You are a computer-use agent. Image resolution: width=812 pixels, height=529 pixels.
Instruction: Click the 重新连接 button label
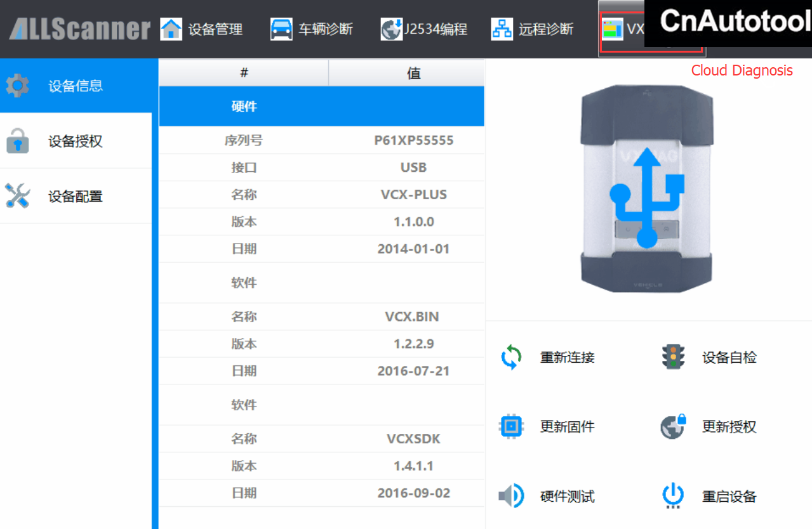click(x=568, y=358)
